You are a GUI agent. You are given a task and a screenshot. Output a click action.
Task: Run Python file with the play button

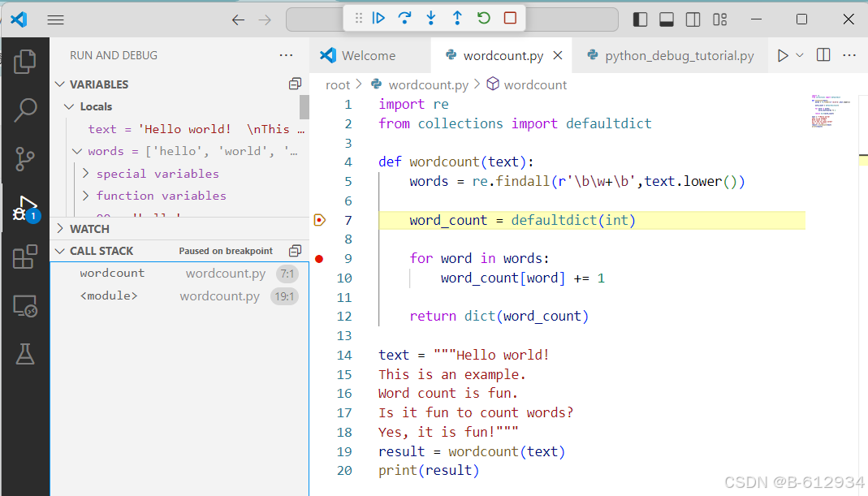(x=783, y=55)
